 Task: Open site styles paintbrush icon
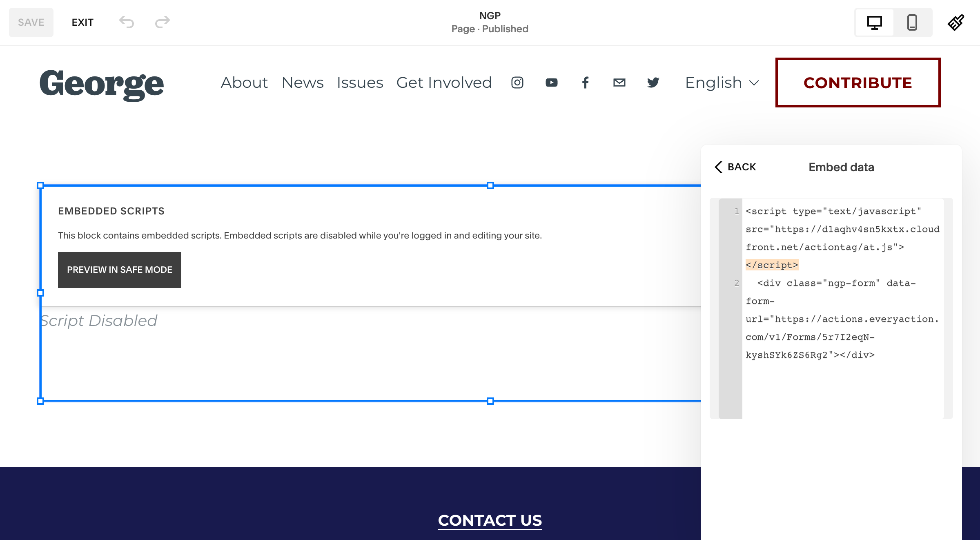(956, 22)
